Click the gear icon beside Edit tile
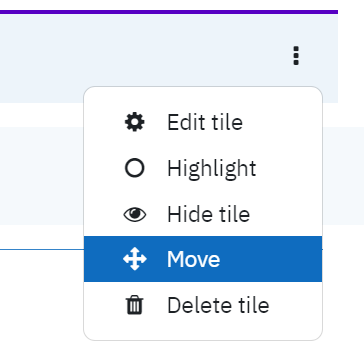Screen dimensions: 364x361 coord(135,122)
